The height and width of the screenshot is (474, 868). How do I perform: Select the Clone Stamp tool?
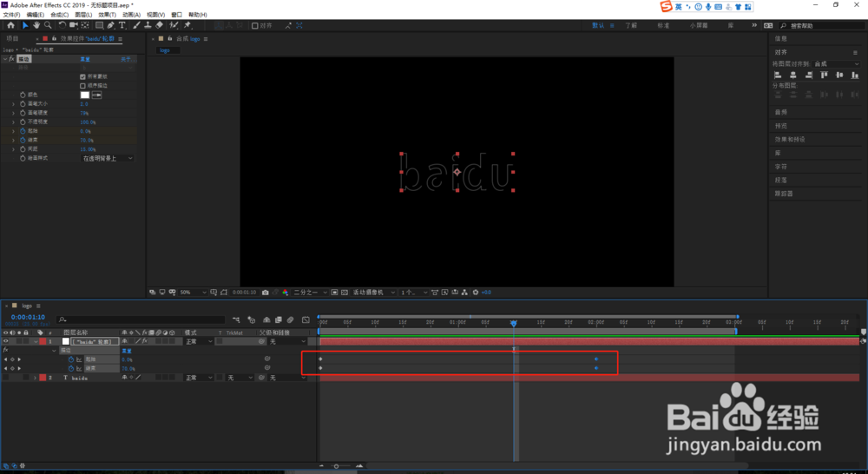(148, 25)
